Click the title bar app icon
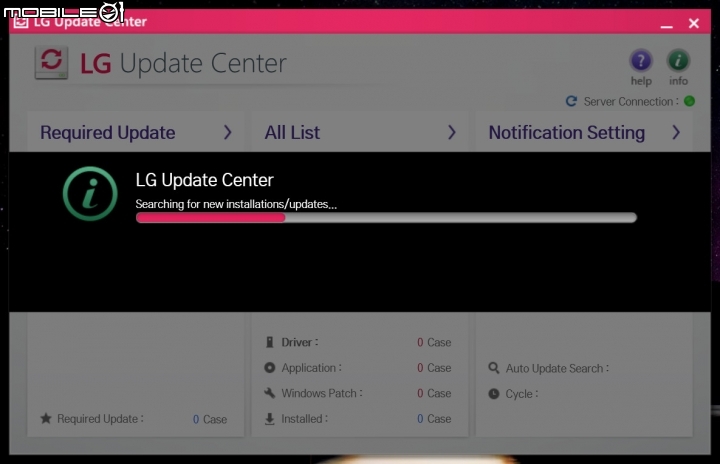 21,21
